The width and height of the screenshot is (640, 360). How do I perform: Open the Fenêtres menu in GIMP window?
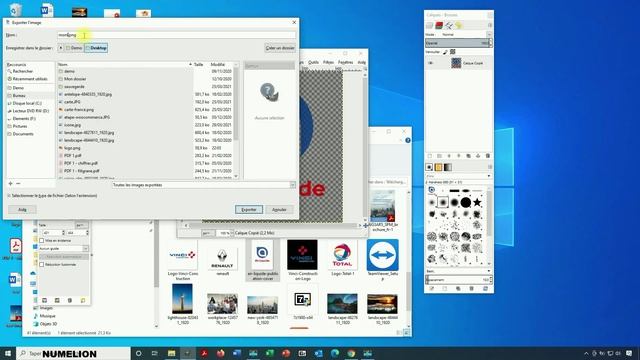(345, 62)
